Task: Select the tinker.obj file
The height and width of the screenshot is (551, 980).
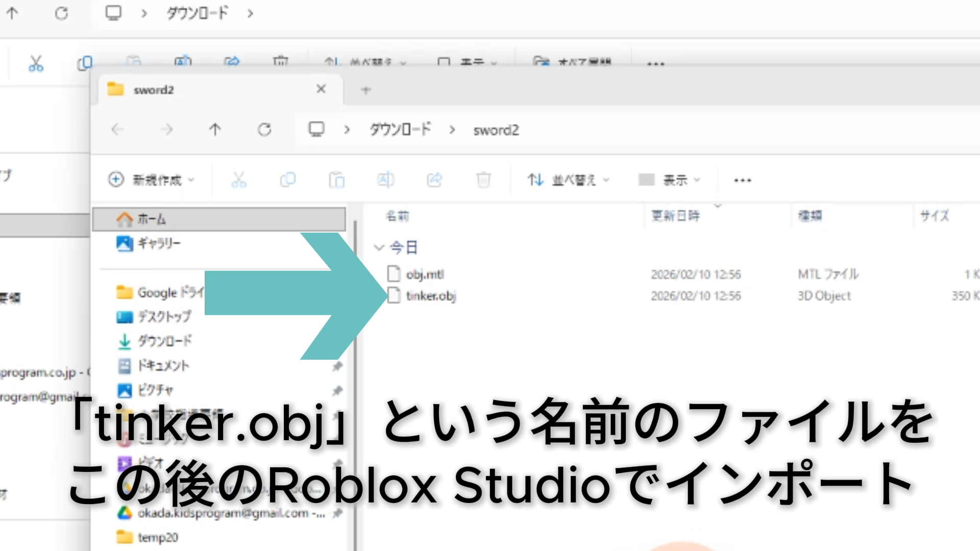Action: coord(431,296)
